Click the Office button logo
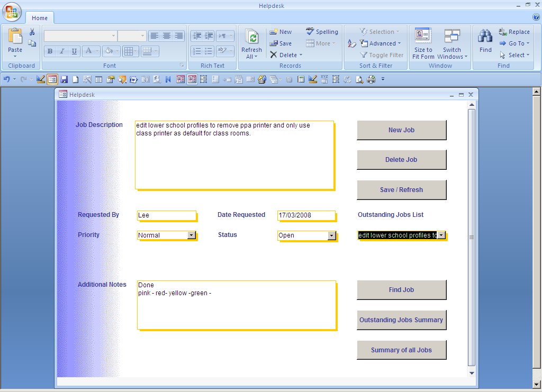Image resolution: width=542 pixels, height=392 pixels. pos(12,12)
